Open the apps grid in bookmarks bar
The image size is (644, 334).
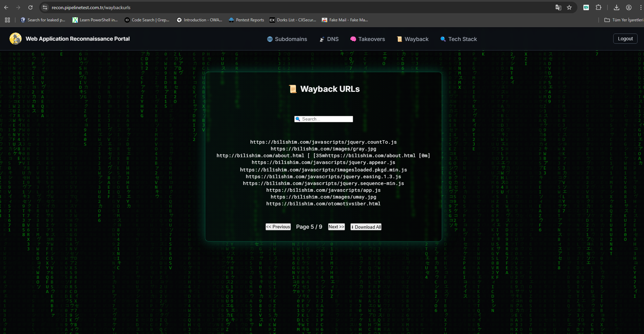pos(7,20)
